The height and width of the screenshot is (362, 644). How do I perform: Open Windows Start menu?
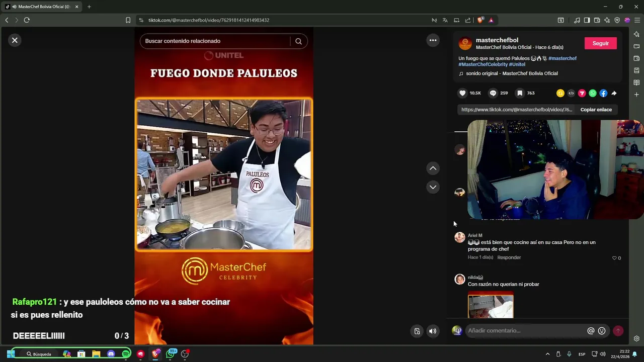(x=11, y=354)
